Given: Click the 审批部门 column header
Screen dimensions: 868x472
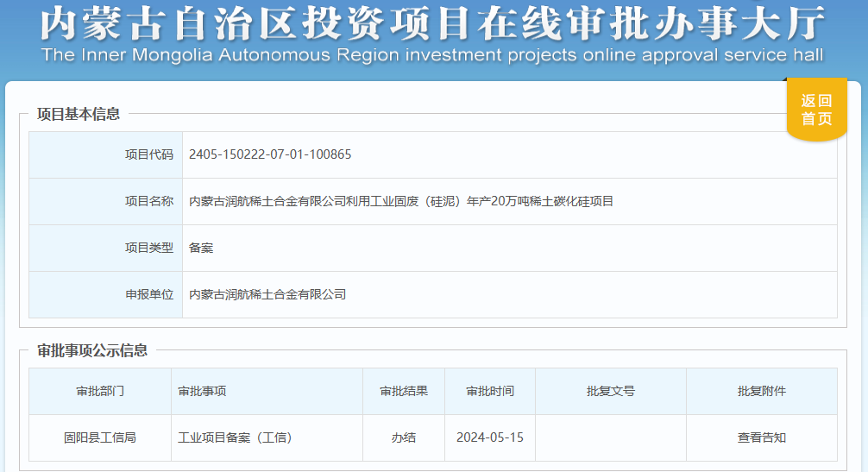Looking at the screenshot, I should coord(100,391).
